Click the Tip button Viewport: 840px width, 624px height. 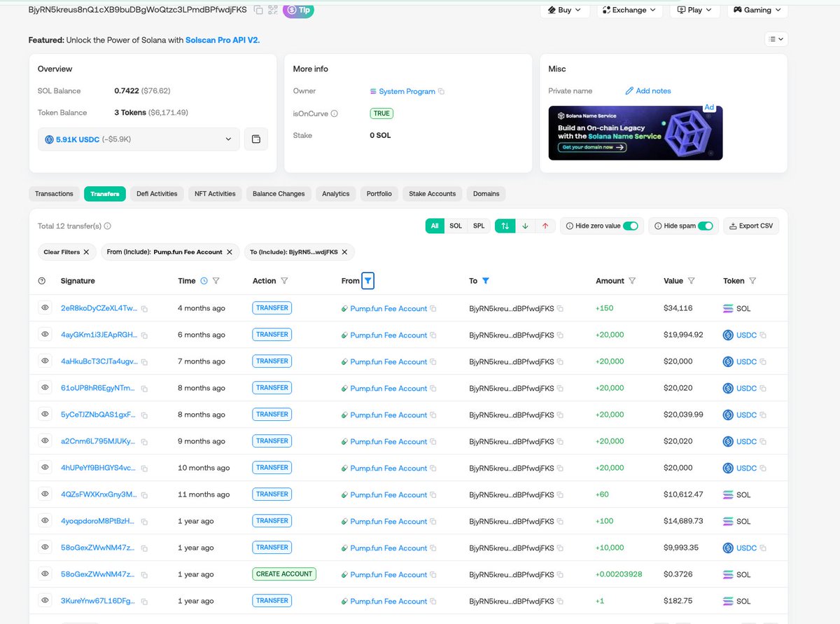point(298,10)
